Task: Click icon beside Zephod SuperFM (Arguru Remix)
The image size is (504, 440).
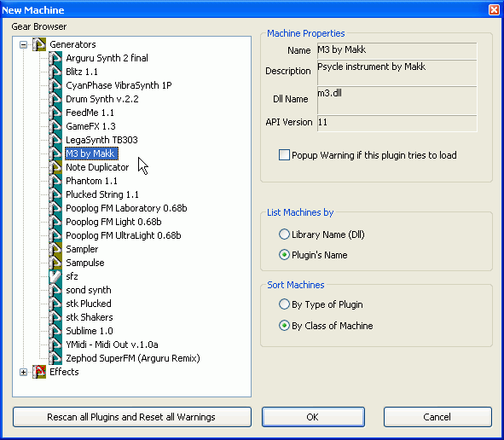Action: click(x=55, y=358)
